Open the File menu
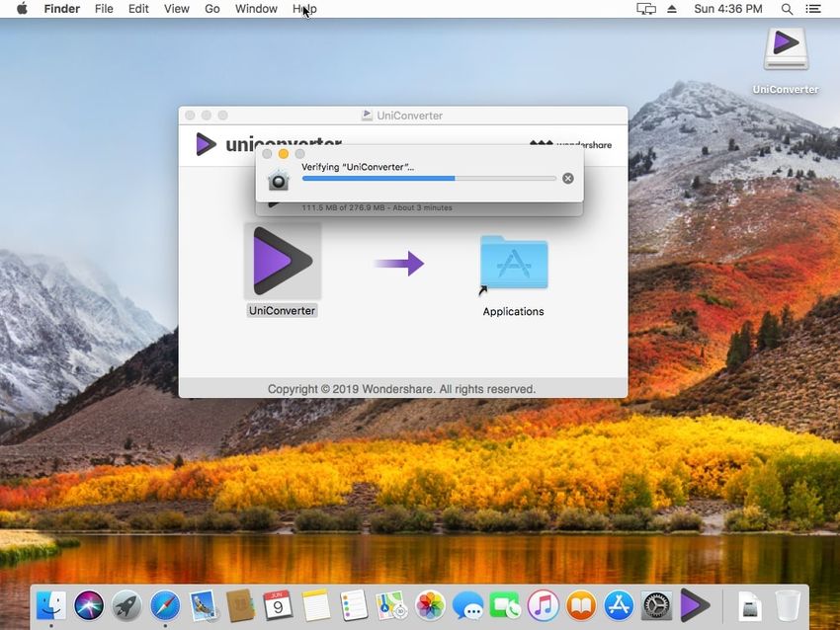 pos(104,9)
